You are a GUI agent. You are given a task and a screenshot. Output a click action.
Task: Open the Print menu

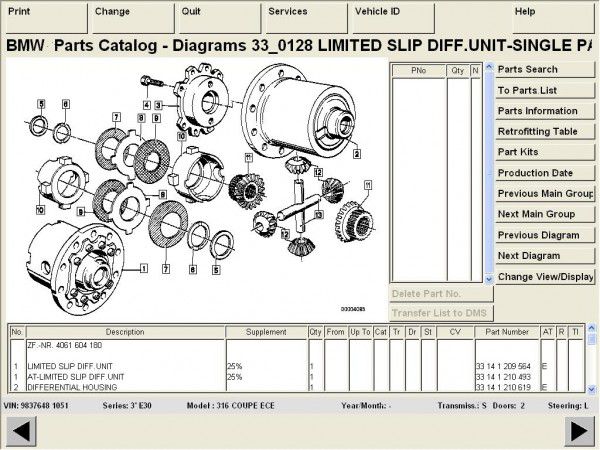(47, 18)
